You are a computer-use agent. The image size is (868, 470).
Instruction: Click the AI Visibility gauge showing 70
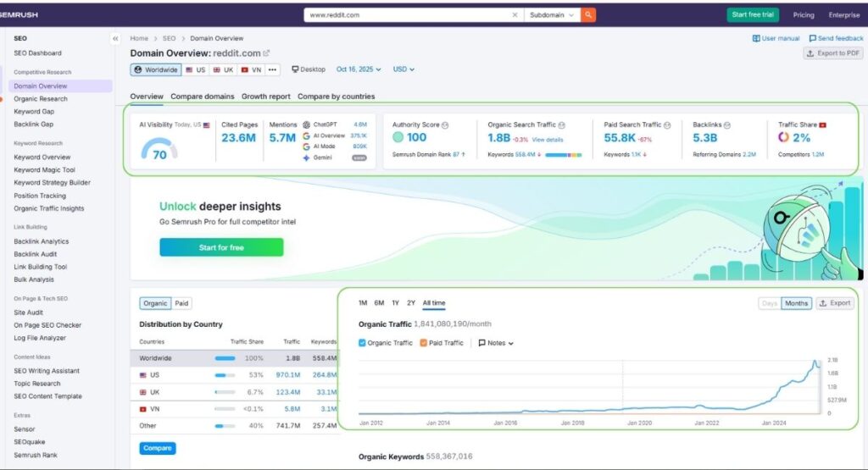point(159,149)
